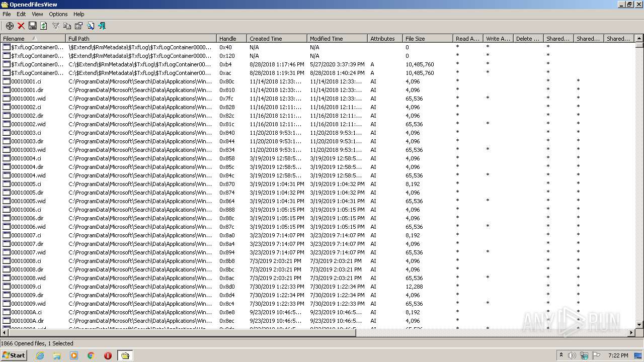This screenshot has height=362, width=644.
Task: Click the file icon of 00010001.ci
Action: point(7,81)
